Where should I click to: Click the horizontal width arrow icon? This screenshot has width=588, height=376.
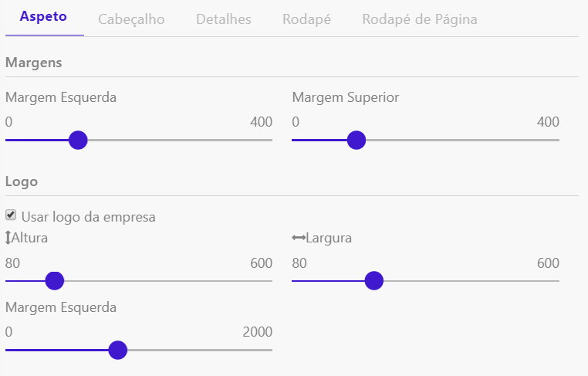(x=299, y=238)
